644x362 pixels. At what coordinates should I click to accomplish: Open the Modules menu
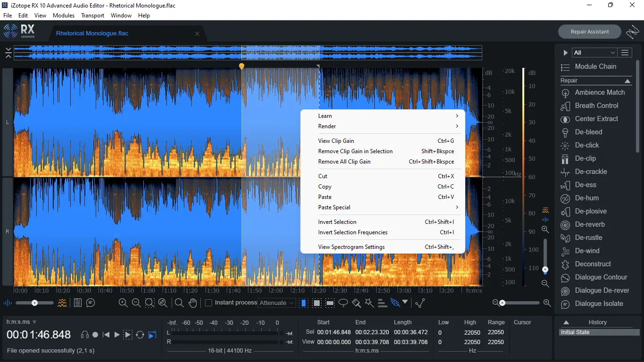[x=64, y=16]
